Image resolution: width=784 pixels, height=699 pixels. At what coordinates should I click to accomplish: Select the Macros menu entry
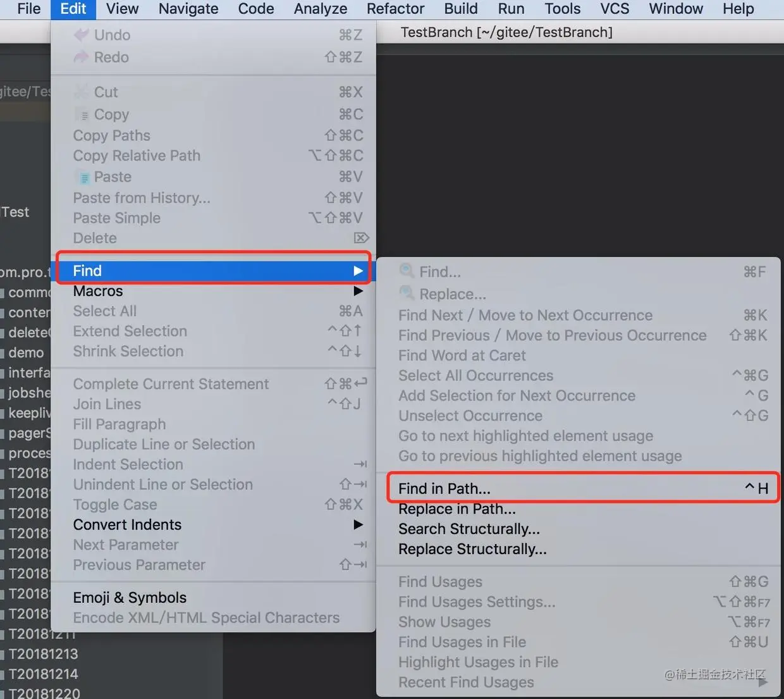pyautogui.click(x=213, y=291)
